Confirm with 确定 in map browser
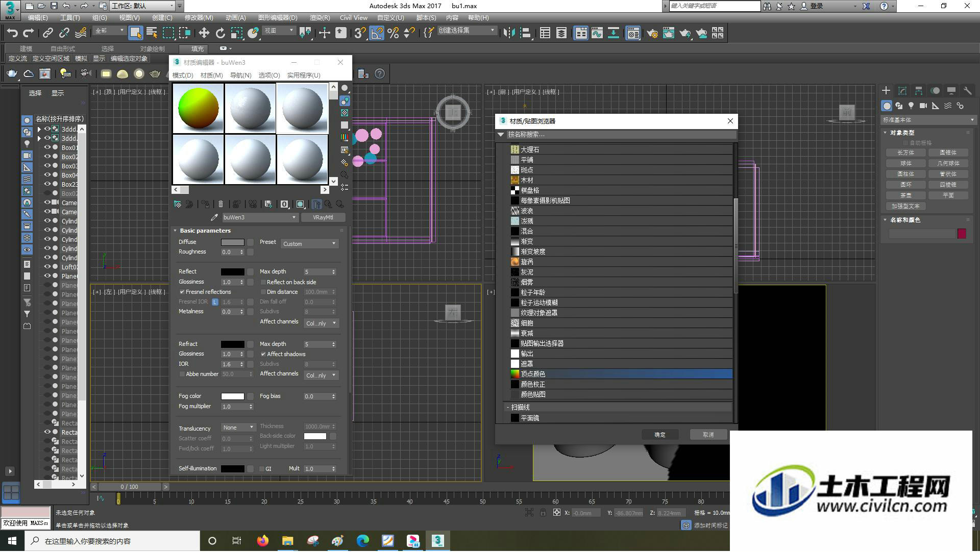Viewport: 980px width, 552px height. (660, 435)
